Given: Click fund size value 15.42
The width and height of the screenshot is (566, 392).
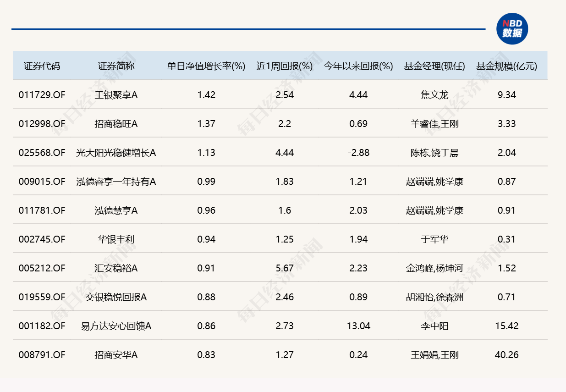Looking at the screenshot, I should (507, 326).
